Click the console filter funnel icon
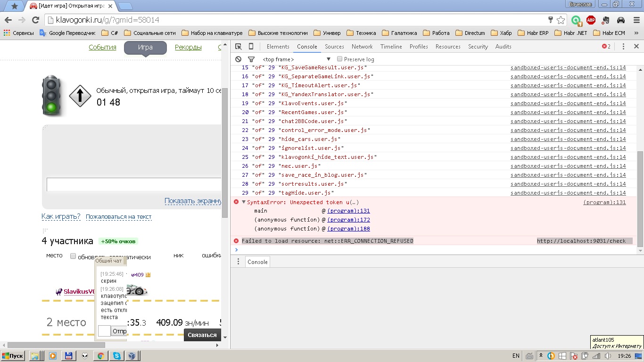This screenshot has width=644, height=362. 251,59
